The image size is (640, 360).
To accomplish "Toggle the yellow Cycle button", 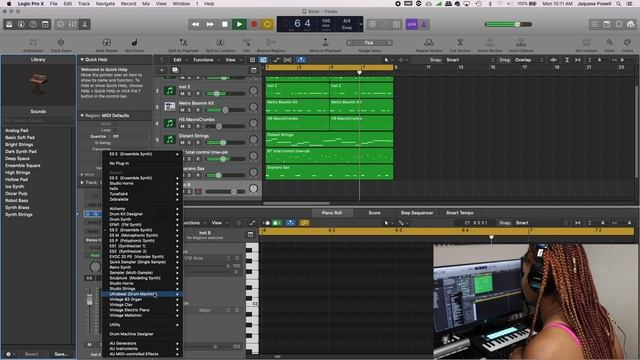I will pos(267,24).
